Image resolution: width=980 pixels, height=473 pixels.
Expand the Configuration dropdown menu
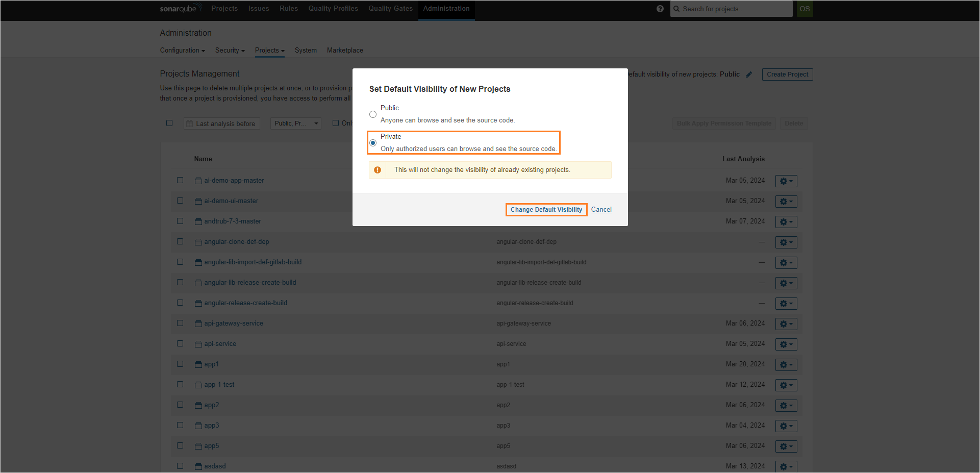(182, 50)
